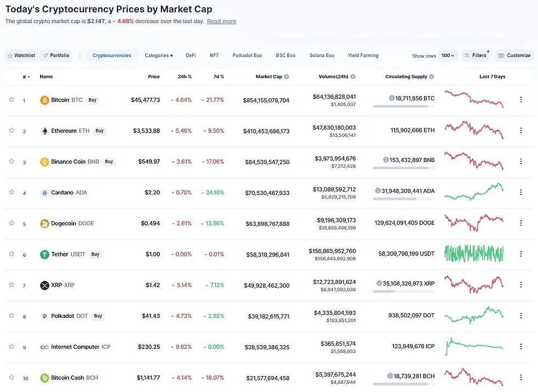Open the Watchlist button
The width and height of the screenshot is (538, 392).
tap(21, 55)
